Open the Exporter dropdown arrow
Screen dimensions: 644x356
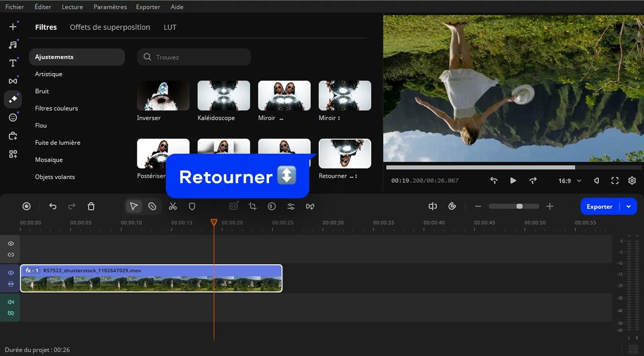point(628,207)
